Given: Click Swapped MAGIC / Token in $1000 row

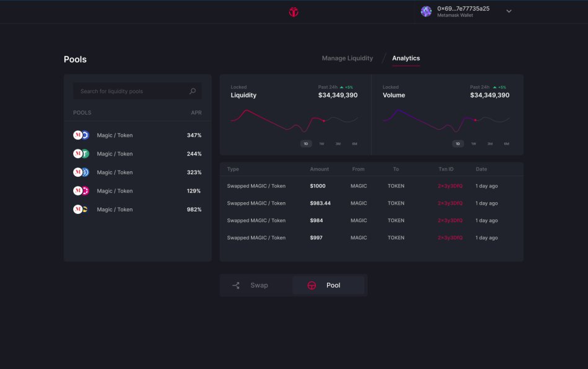Looking at the screenshot, I should coord(256,186).
